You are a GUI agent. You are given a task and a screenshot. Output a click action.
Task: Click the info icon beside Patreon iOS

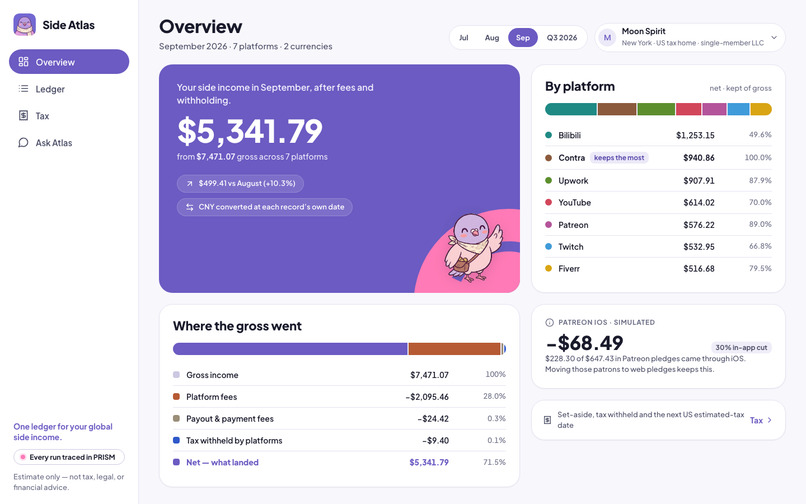pyautogui.click(x=549, y=322)
